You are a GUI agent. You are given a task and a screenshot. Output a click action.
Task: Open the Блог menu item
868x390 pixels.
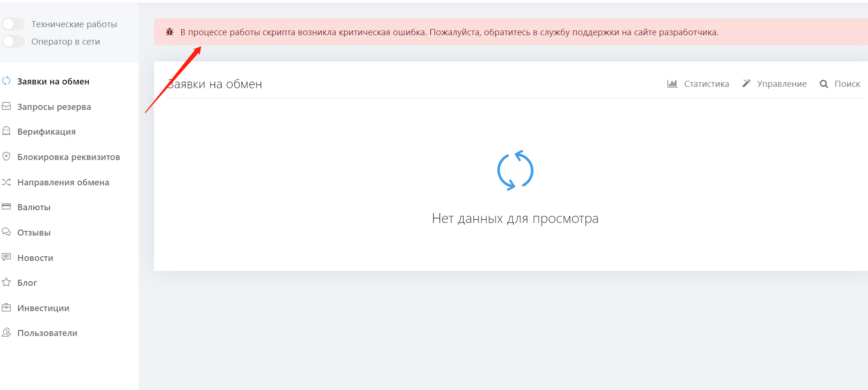coord(27,283)
